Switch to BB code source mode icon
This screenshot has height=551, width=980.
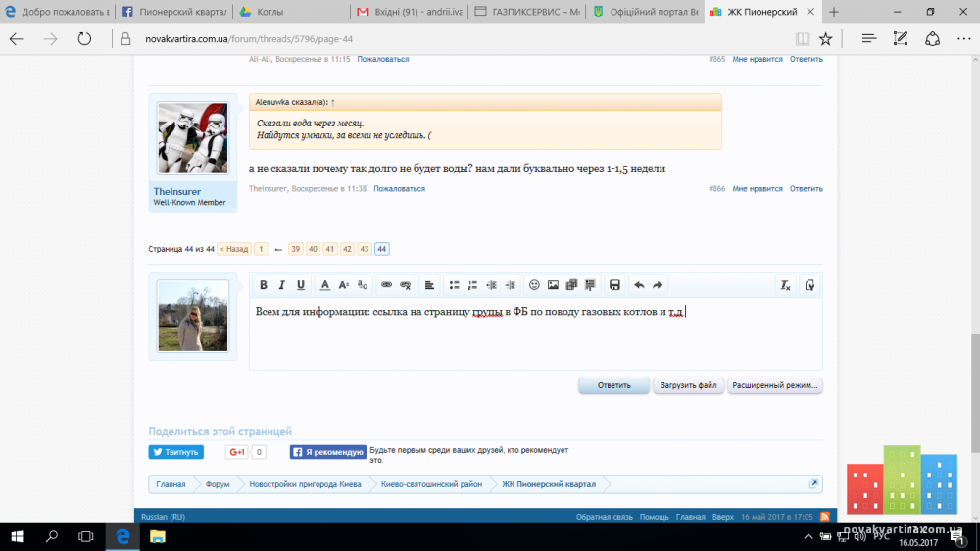click(x=809, y=285)
